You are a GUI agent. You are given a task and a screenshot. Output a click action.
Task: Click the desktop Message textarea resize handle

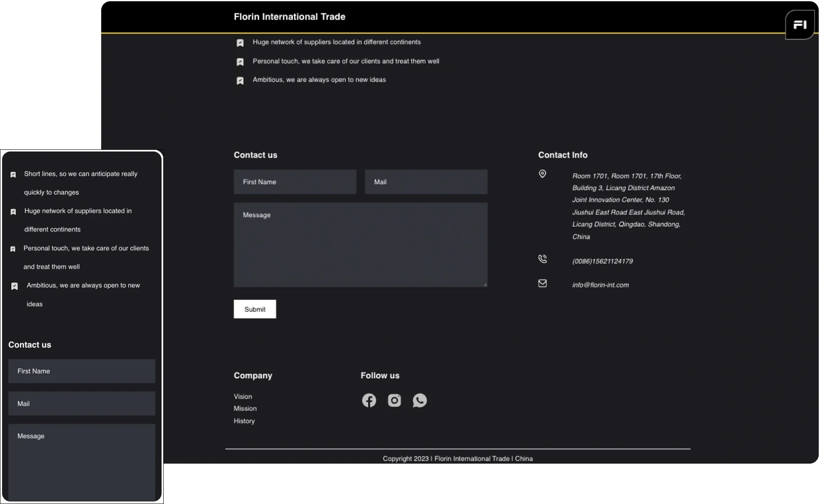[x=485, y=285]
